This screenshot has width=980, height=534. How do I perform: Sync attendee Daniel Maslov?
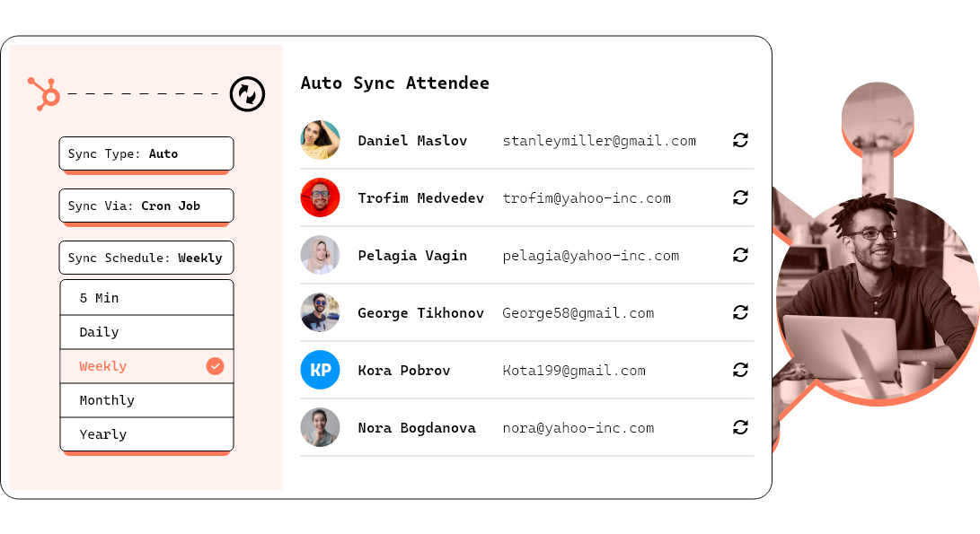point(740,140)
